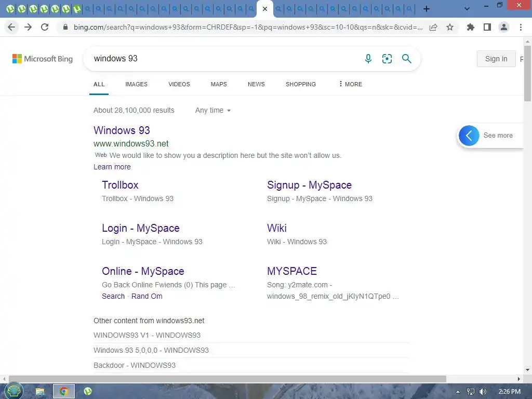Click the Search sublink

click(x=113, y=296)
